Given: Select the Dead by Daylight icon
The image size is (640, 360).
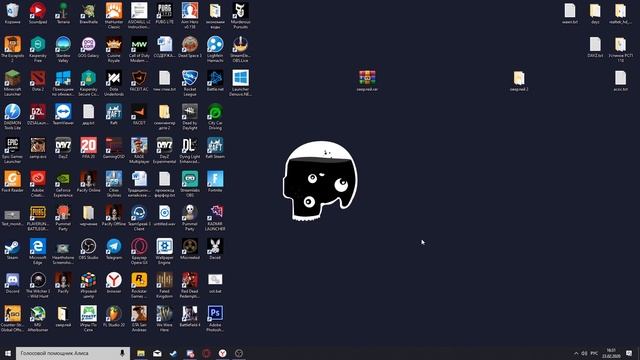Looking at the screenshot, I should point(190,117).
